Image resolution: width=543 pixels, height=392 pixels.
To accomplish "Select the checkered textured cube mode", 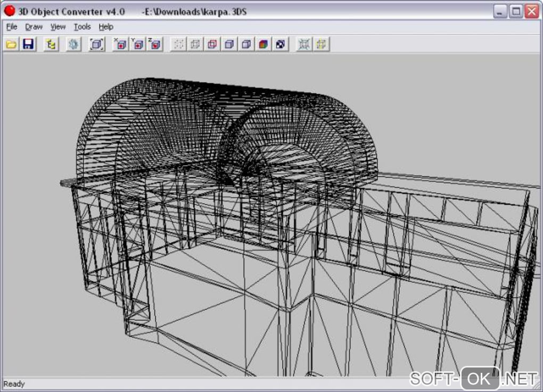I will click(x=280, y=44).
